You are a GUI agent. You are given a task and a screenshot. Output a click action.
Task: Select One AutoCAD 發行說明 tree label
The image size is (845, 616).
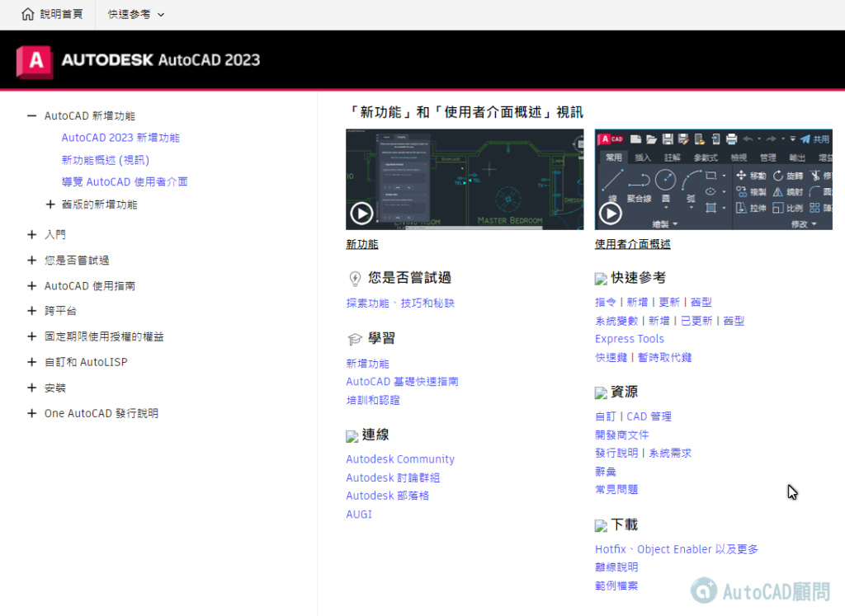click(101, 413)
